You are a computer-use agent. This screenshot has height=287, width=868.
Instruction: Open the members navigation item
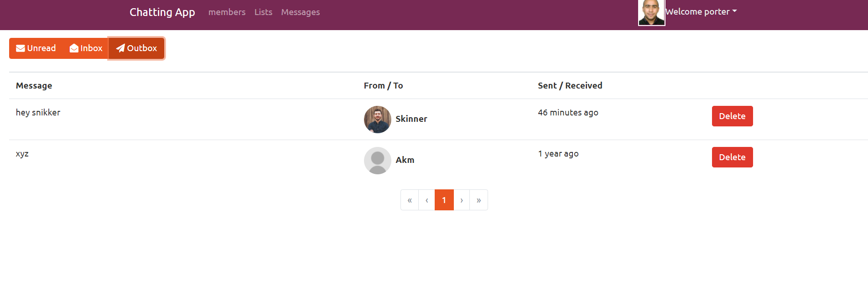[227, 12]
